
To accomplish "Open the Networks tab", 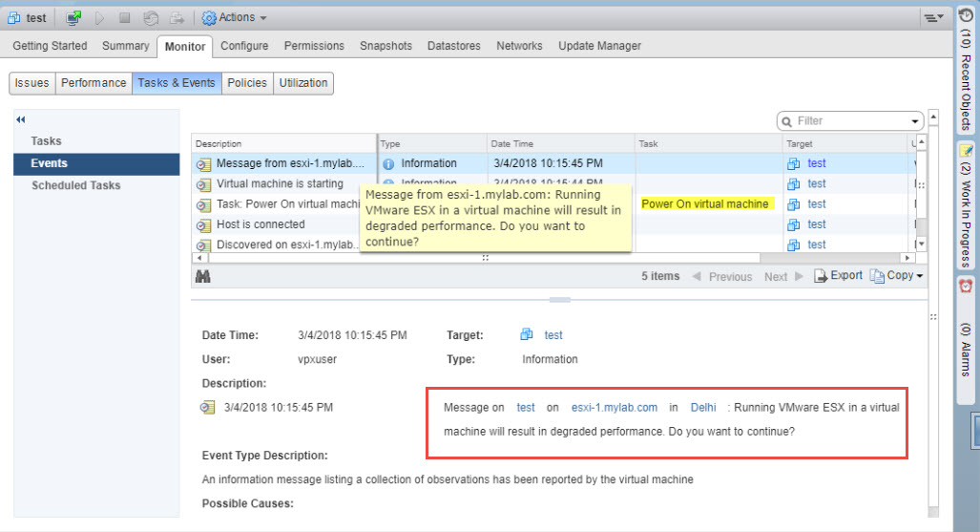I will point(519,46).
